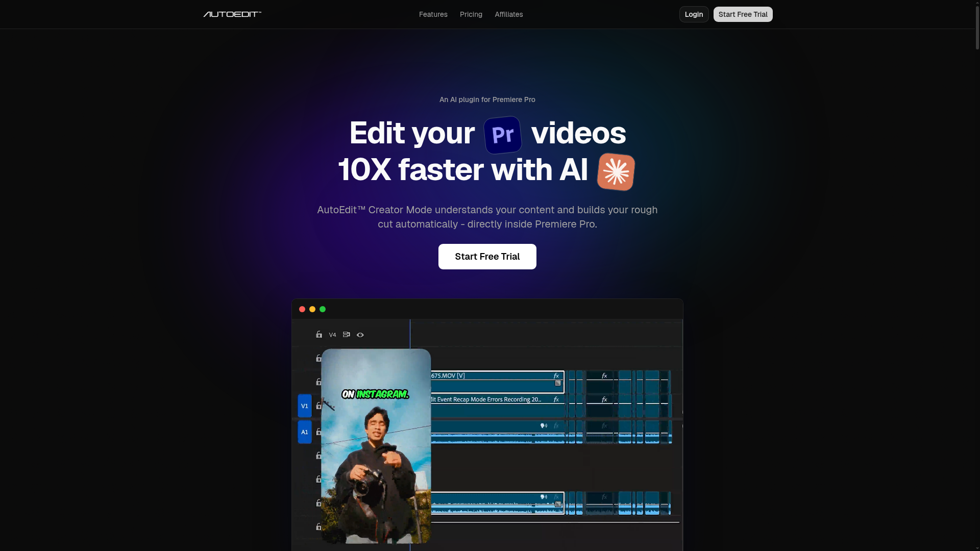The height and width of the screenshot is (551, 980).
Task: Click the large Start Free Trial hero button
Action: (x=487, y=257)
